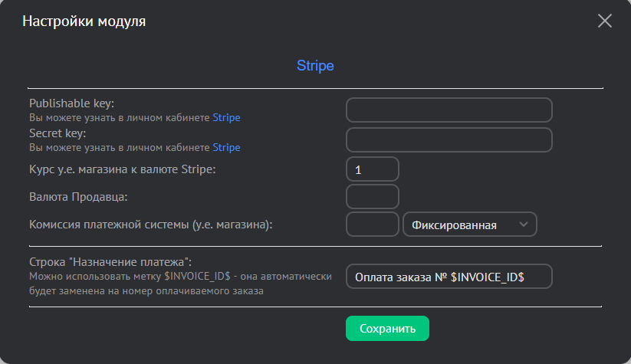Click the exchange rate field containing 1
Viewport: 631px width, 364px height.
coord(373,169)
